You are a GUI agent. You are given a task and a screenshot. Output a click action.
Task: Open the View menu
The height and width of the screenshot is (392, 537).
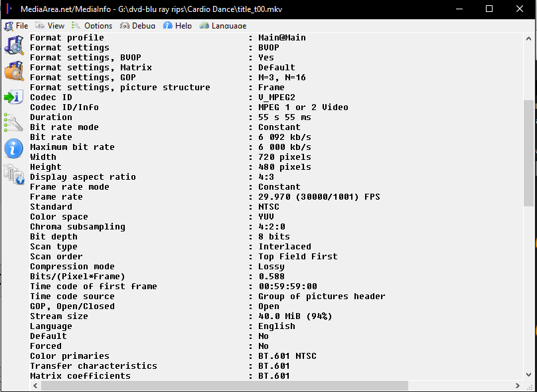coord(50,26)
